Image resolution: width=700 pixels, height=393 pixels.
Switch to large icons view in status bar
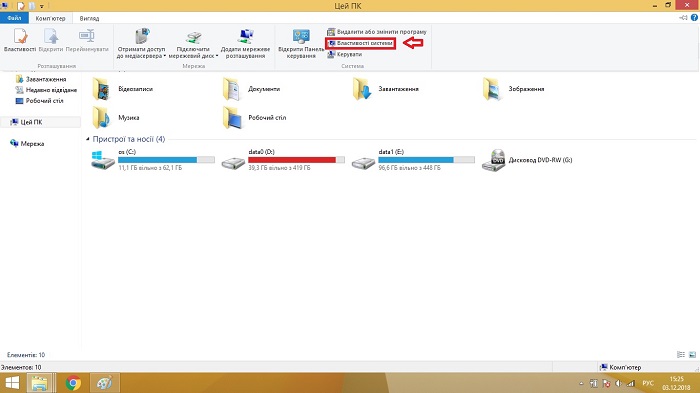(x=692, y=355)
